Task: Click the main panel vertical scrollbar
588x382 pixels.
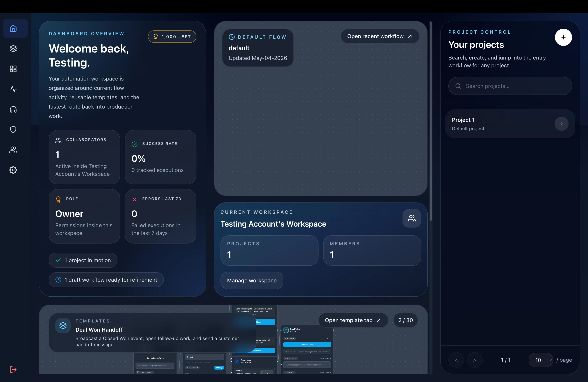Action: pos(431,121)
